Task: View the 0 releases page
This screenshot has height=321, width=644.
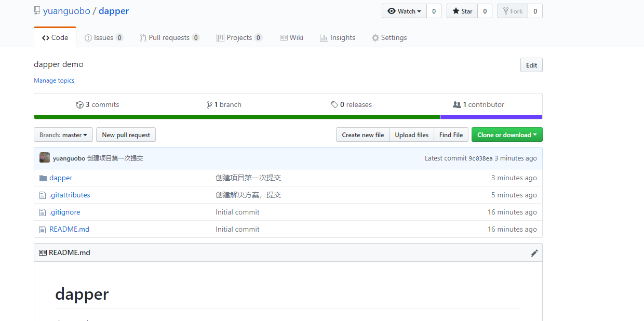Action: tap(352, 105)
